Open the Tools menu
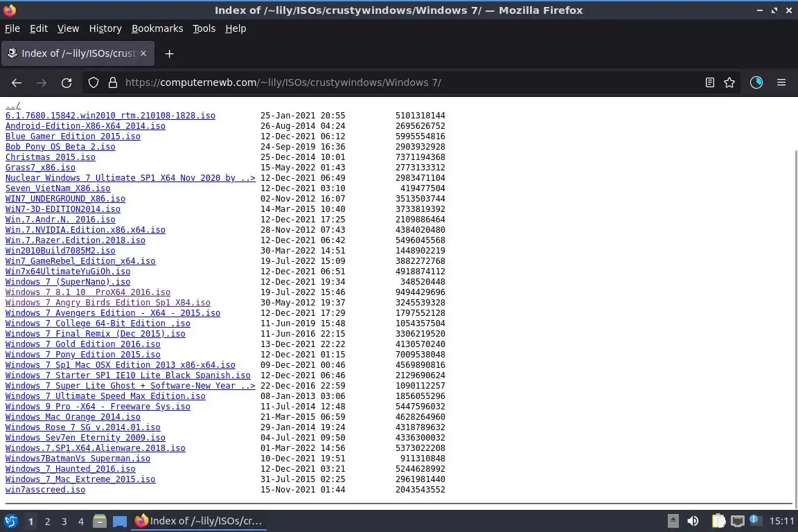This screenshot has height=532, width=798. pyautogui.click(x=204, y=28)
